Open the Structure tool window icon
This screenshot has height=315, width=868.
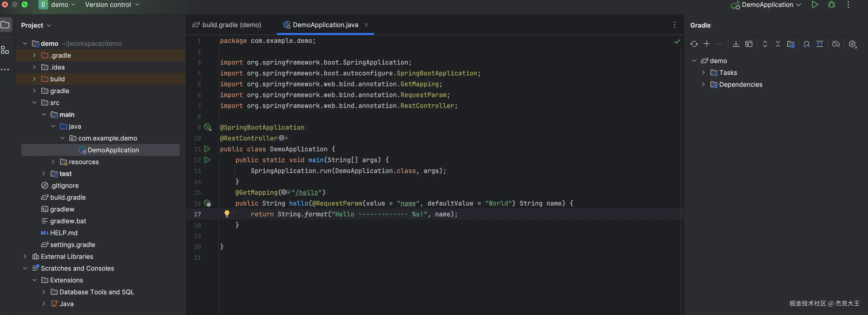point(5,50)
